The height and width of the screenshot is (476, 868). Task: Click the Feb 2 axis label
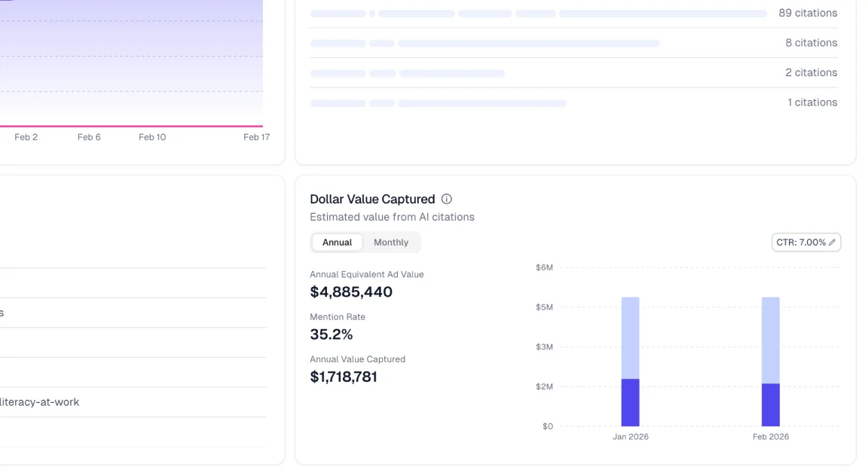pyautogui.click(x=26, y=137)
